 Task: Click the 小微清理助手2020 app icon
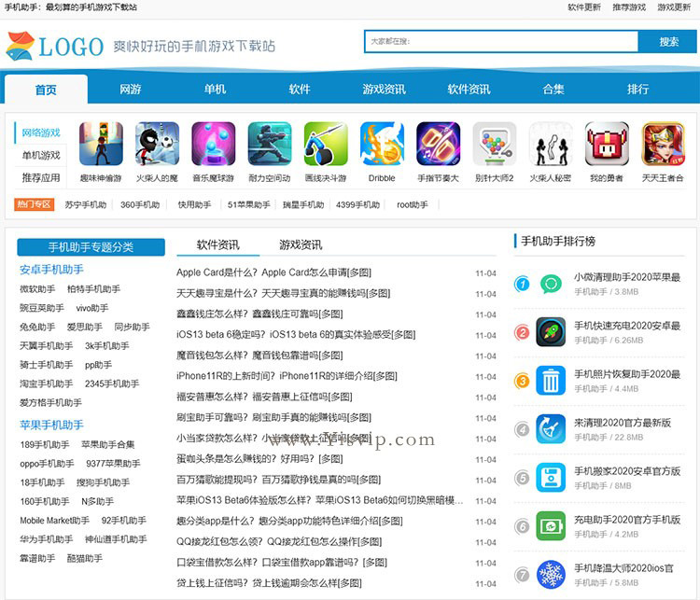pos(551,284)
